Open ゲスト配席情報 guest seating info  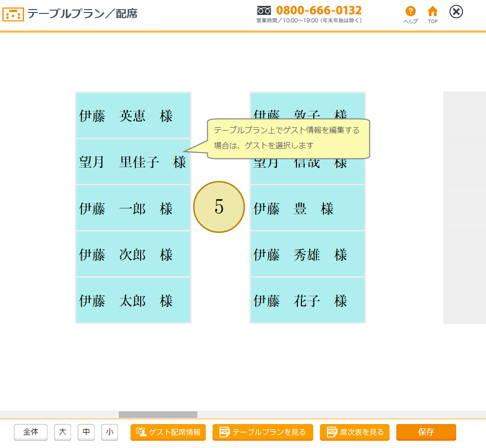(x=168, y=432)
